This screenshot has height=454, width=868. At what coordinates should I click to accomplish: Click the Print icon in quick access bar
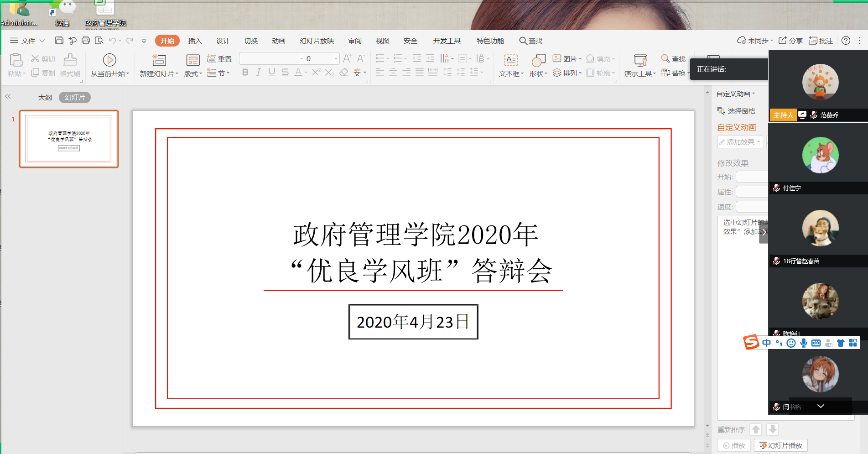click(85, 41)
